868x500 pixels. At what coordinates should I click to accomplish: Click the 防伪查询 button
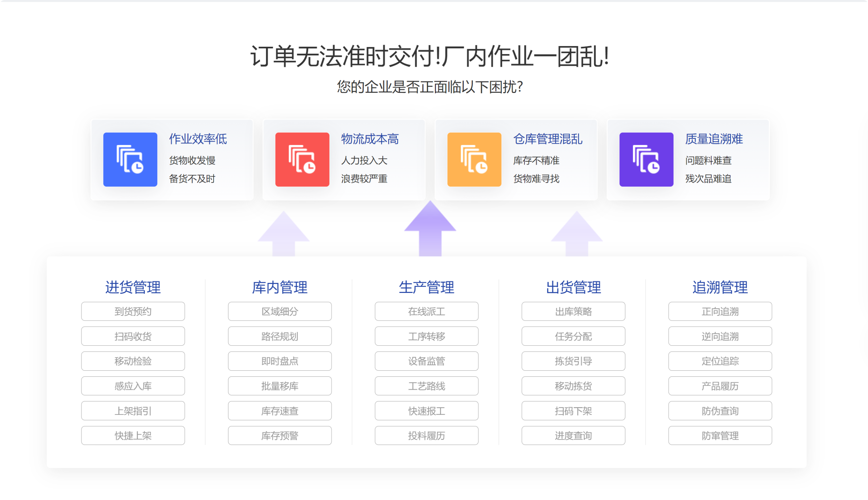pyautogui.click(x=720, y=411)
